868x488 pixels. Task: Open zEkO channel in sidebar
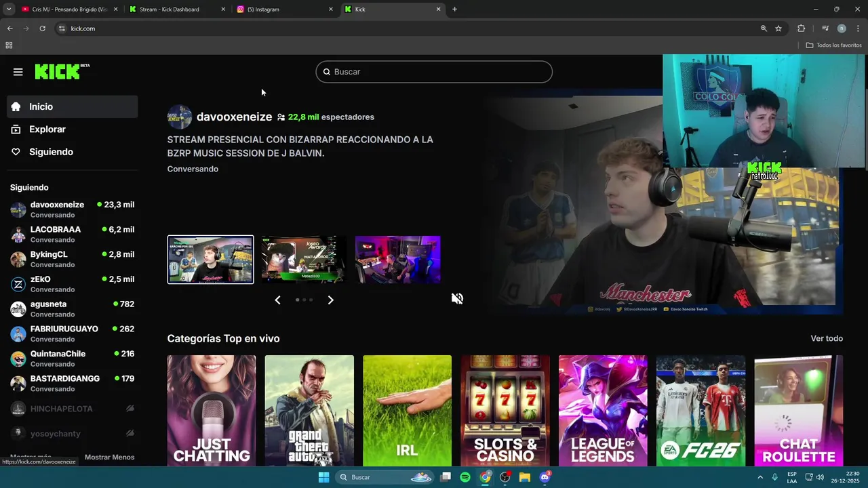[x=73, y=284]
